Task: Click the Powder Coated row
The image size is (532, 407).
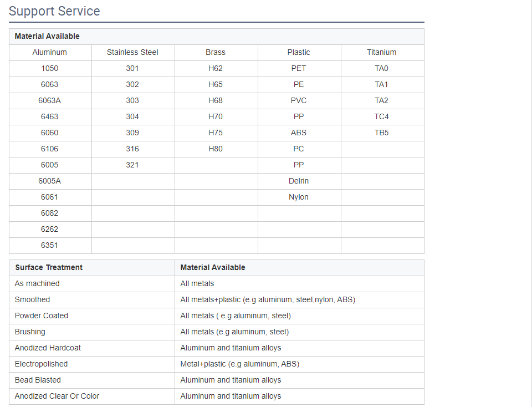Action: point(217,316)
